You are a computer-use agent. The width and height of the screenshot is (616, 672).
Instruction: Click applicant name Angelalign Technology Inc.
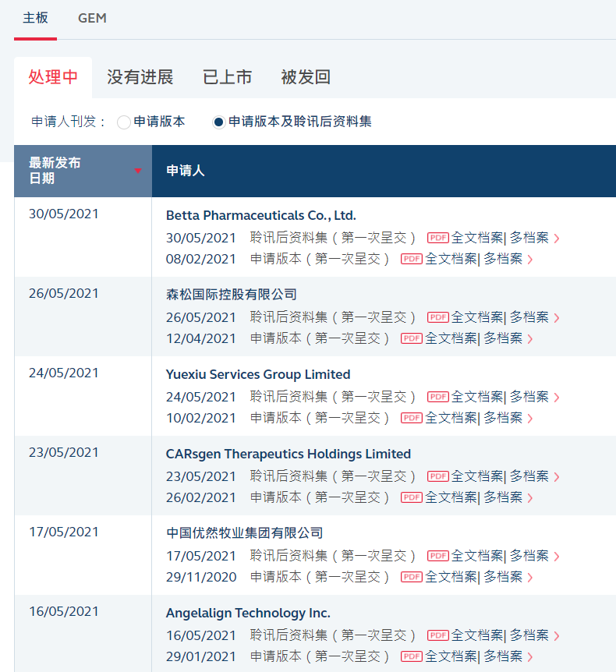248,613
